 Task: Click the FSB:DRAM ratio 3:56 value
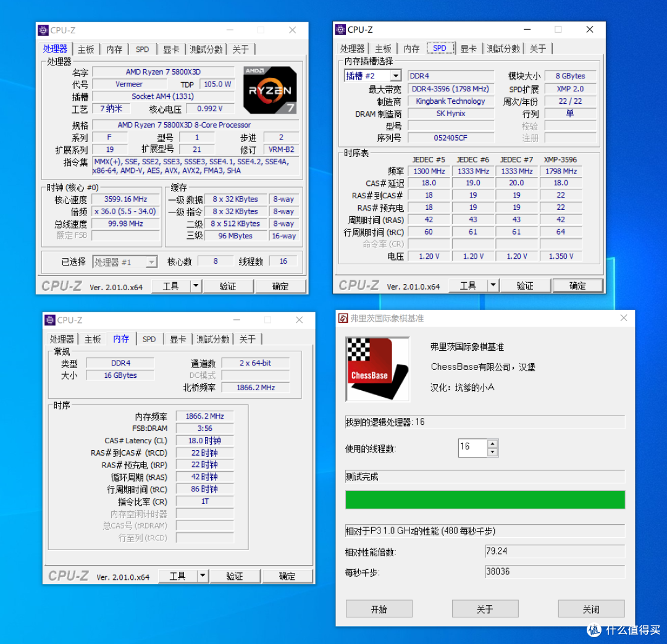pyautogui.click(x=204, y=429)
